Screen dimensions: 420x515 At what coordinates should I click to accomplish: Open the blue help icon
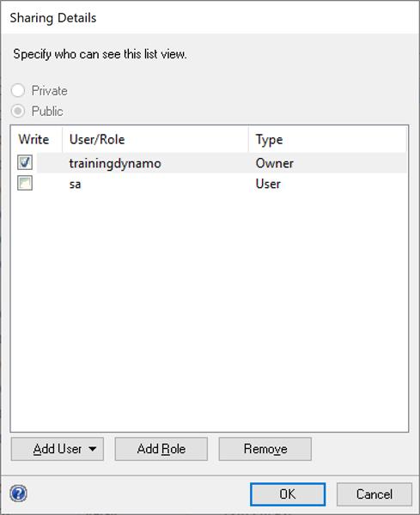[18, 494]
